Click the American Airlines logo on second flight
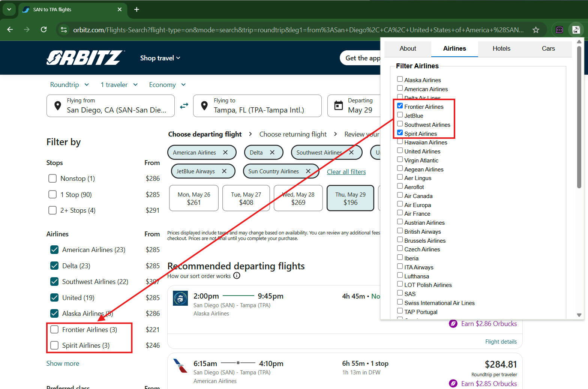 [180, 366]
